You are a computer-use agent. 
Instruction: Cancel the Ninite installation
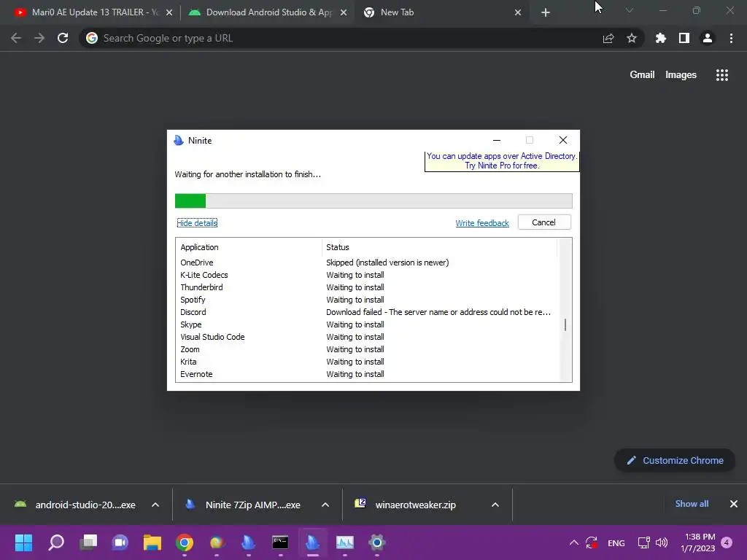544,222
